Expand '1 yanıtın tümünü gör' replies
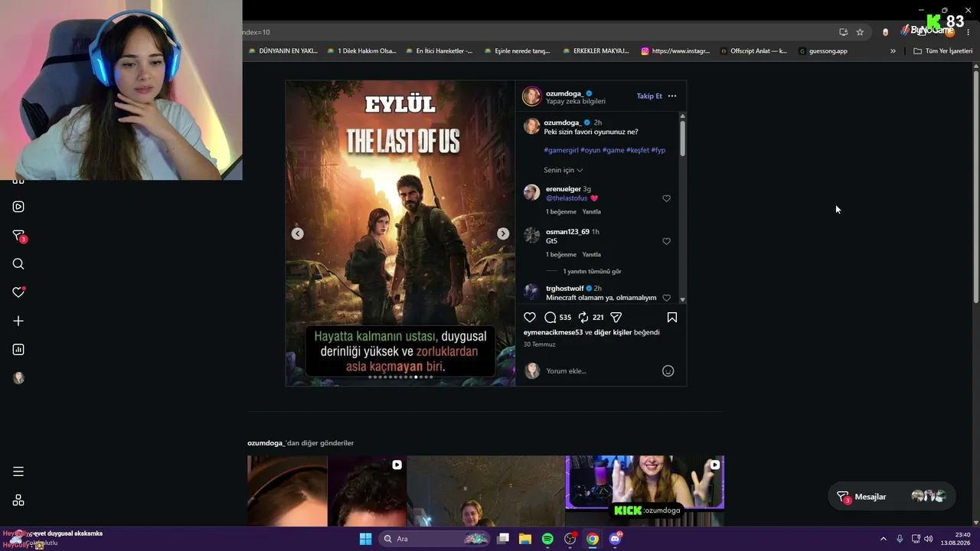980x551 pixels. pos(592,272)
